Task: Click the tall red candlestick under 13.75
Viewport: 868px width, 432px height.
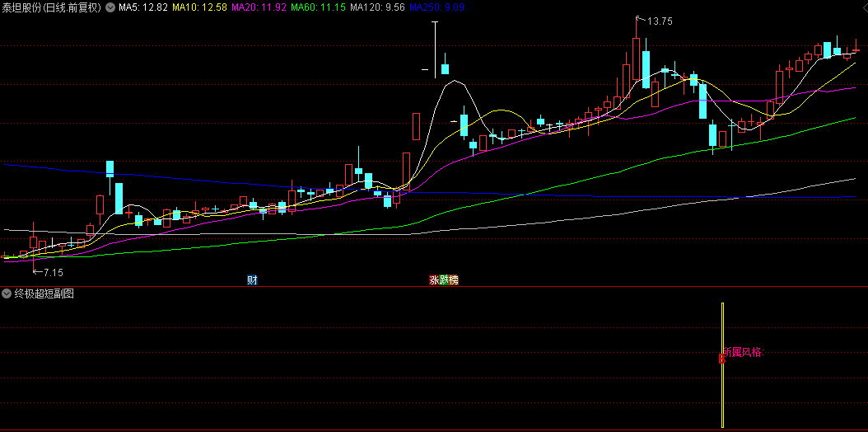Action: [x=636, y=58]
